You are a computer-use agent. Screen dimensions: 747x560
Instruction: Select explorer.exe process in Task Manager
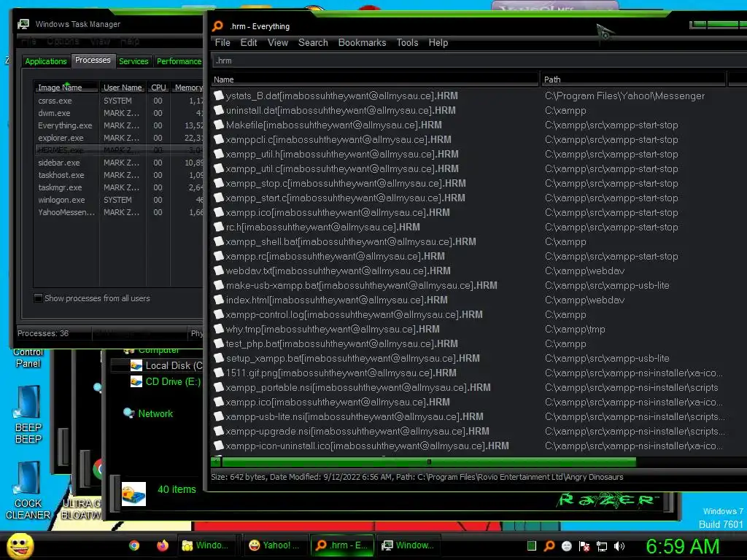pyautogui.click(x=119, y=138)
